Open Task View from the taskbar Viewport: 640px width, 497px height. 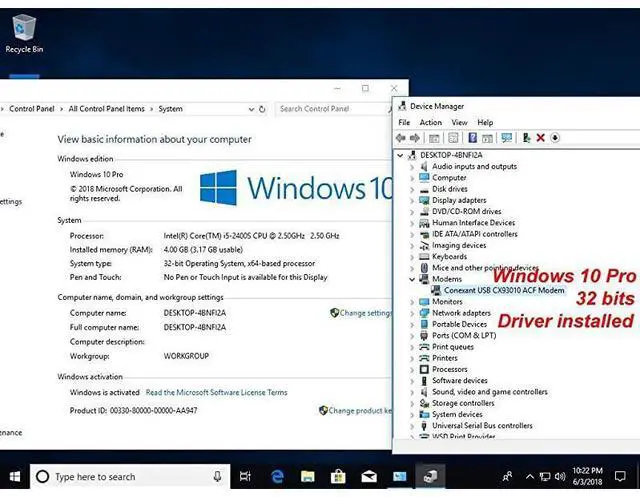(245, 477)
